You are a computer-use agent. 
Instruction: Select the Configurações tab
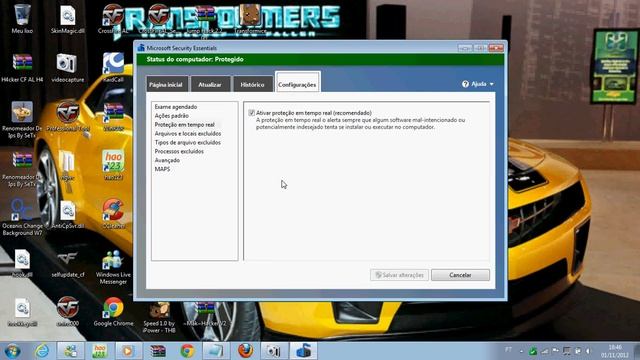(297, 82)
